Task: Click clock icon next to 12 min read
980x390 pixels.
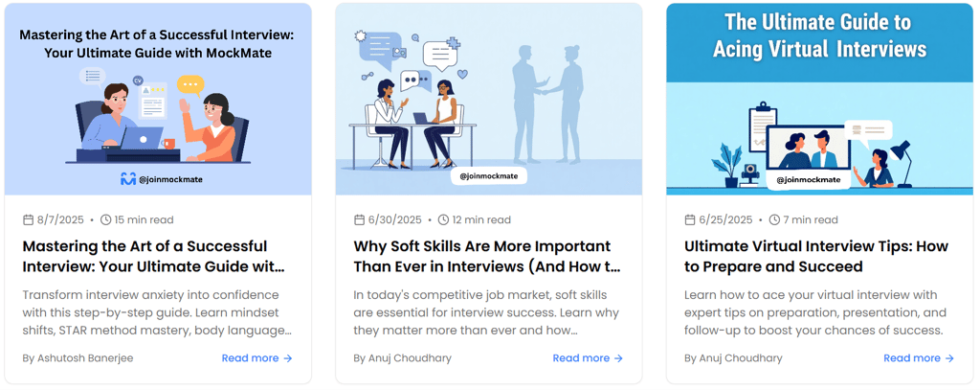Action: [x=443, y=219]
